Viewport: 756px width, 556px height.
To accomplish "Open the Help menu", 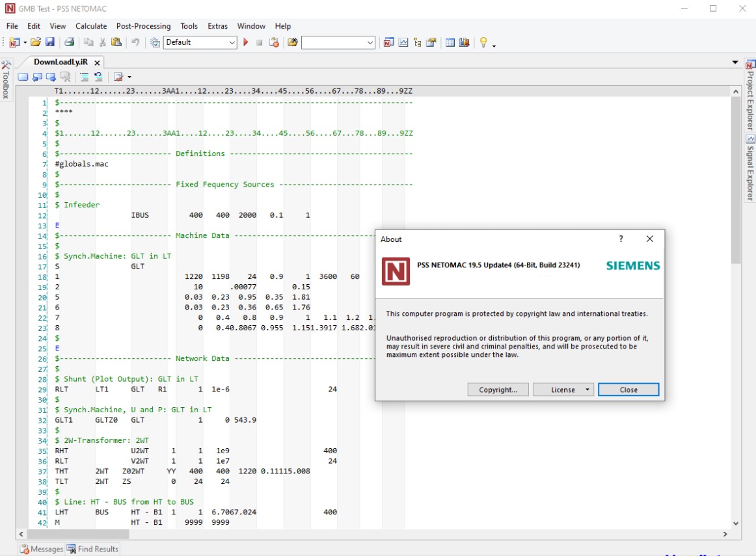I will point(283,26).
